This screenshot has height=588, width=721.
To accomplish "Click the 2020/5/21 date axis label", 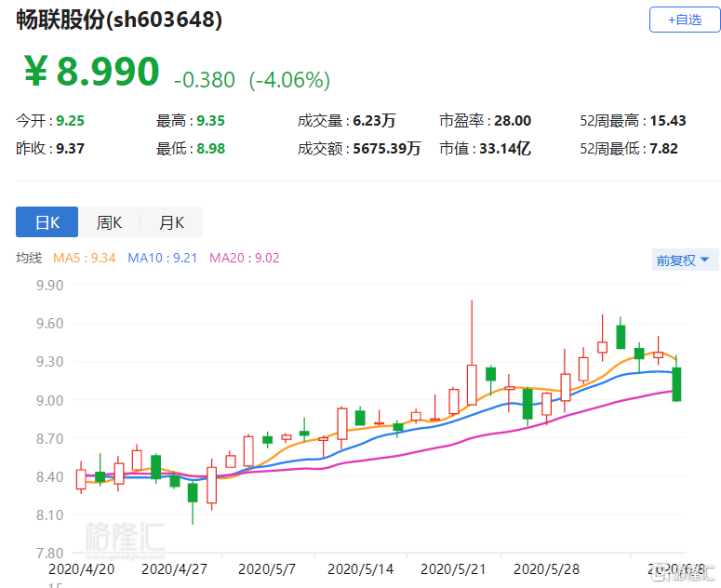I will (x=453, y=569).
